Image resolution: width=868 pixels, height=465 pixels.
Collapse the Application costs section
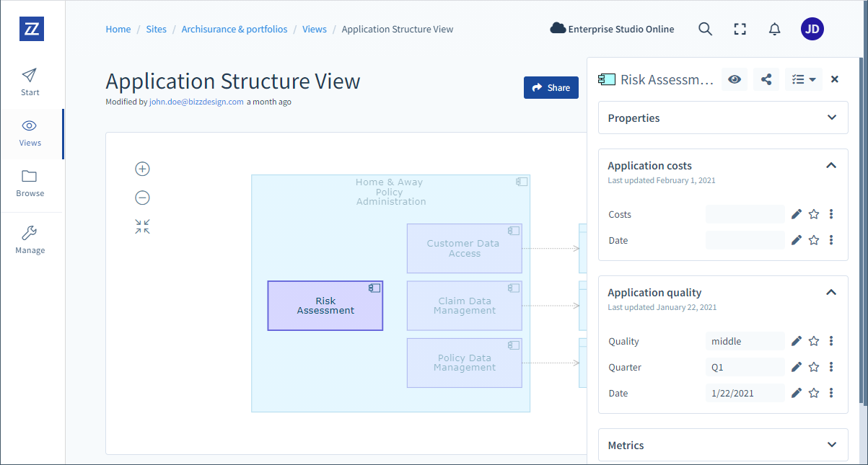[x=831, y=166]
